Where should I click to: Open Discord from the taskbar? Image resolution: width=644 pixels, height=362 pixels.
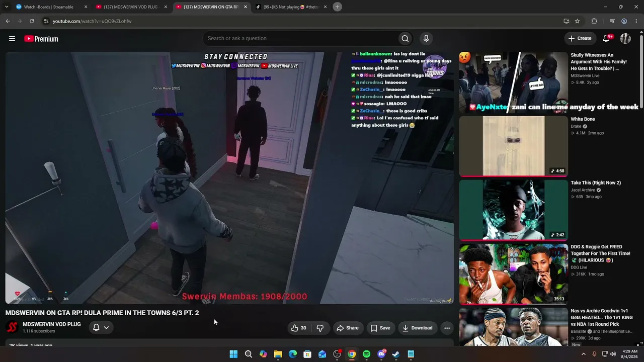(381, 354)
